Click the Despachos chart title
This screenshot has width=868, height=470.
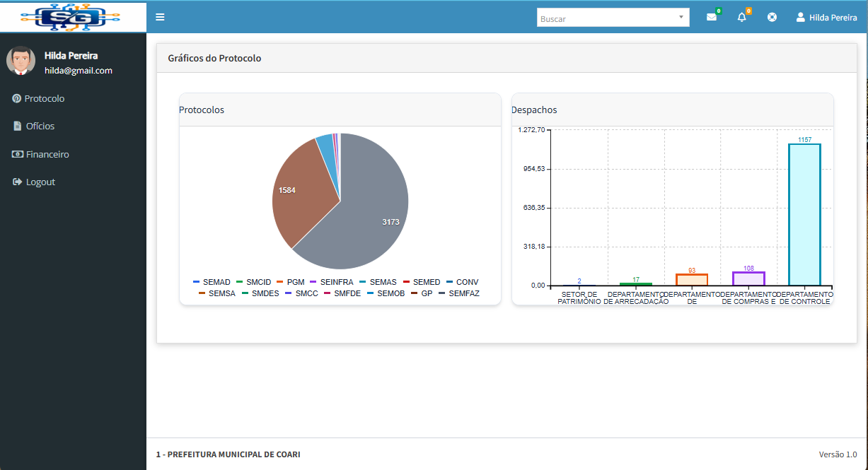[534, 110]
